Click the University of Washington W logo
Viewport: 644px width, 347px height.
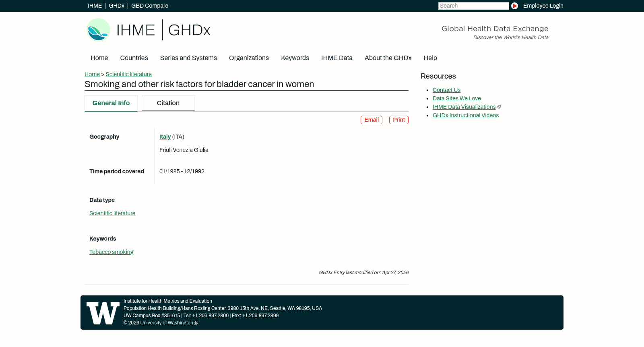pyautogui.click(x=103, y=313)
